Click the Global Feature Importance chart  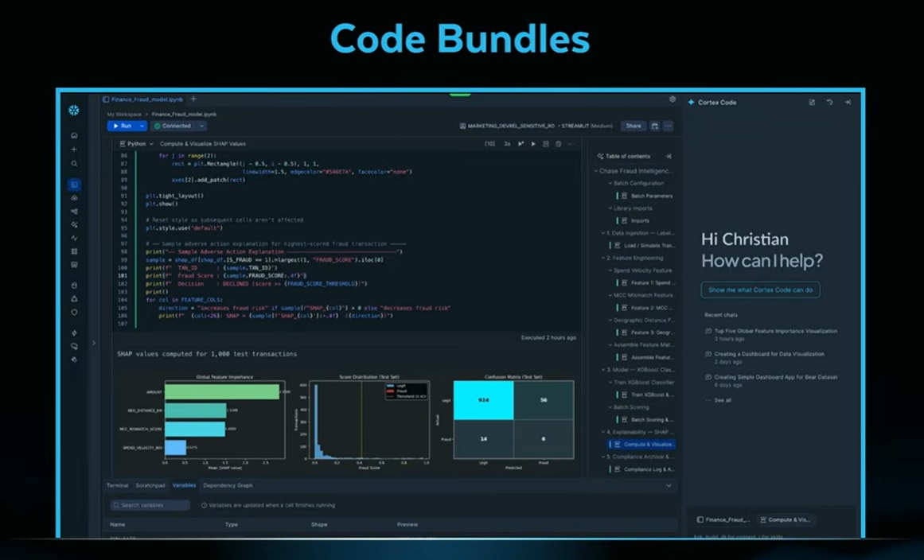tap(224, 418)
